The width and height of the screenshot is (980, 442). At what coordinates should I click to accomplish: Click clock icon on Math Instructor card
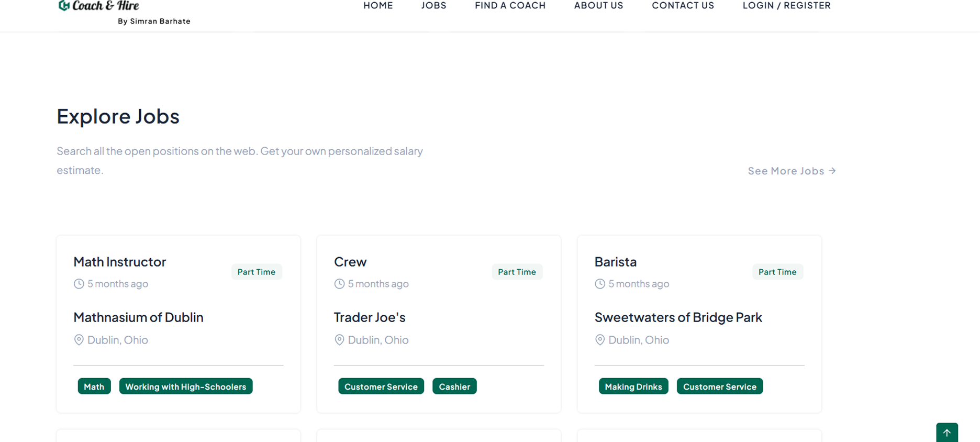tap(79, 284)
